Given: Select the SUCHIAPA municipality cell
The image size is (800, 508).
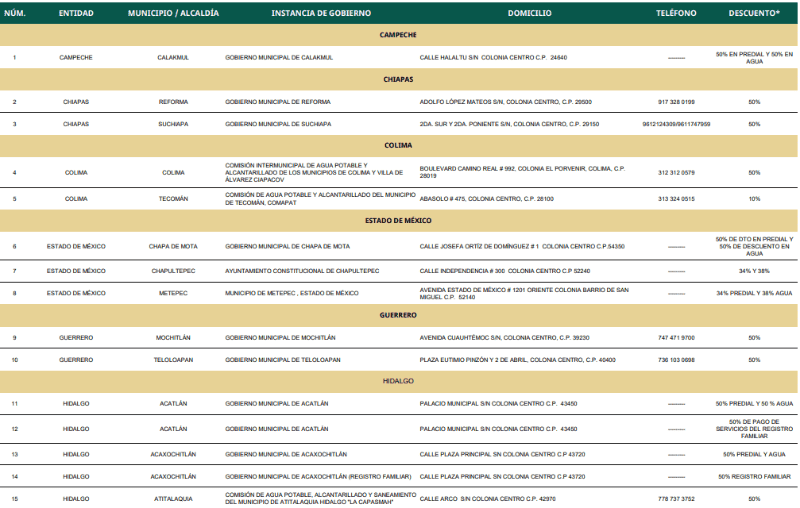Looking at the screenshot, I should (x=173, y=124).
